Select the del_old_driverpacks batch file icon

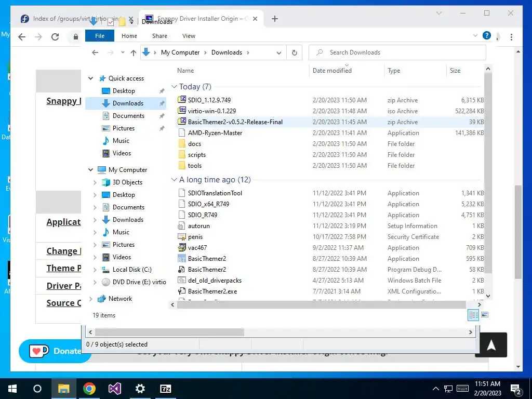pos(182,280)
